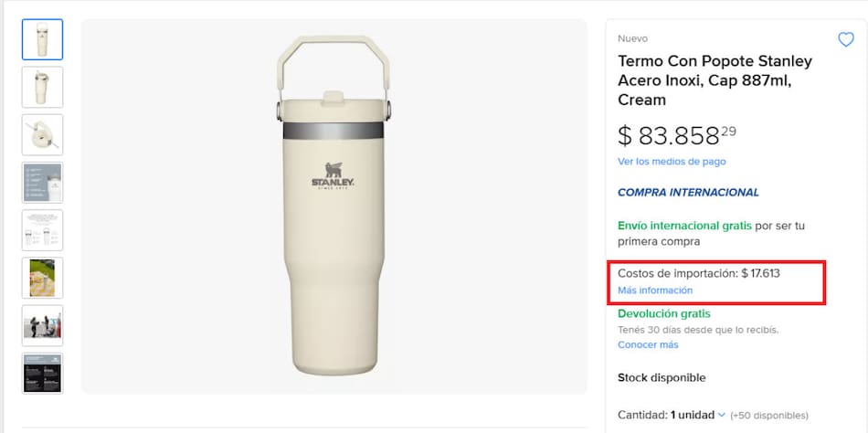Click the $ 83.858 price

676,135
